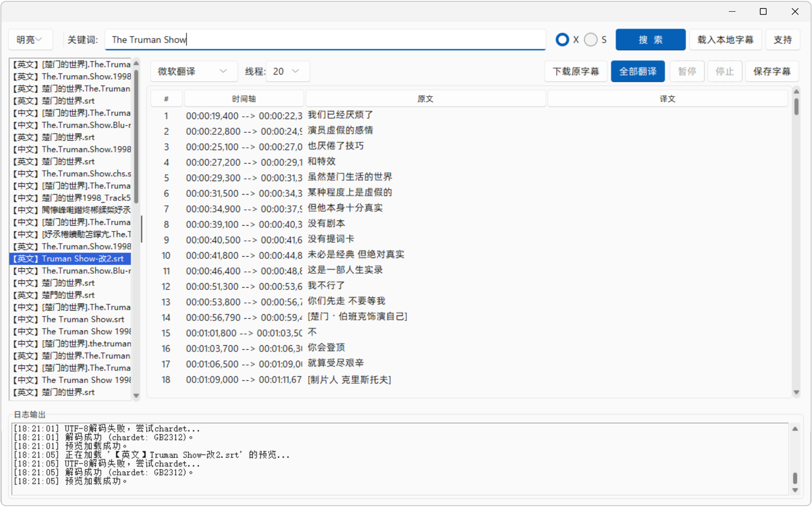Viewport: 812px width, 507px height.
Task: Open the 线程 thread count dropdown
Action: pyautogui.click(x=287, y=71)
